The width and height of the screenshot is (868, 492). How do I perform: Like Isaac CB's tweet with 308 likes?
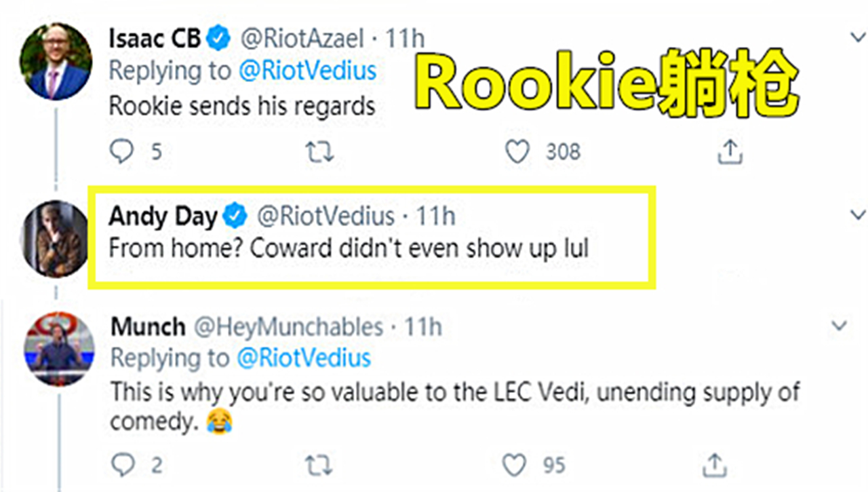[x=518, y=152]
